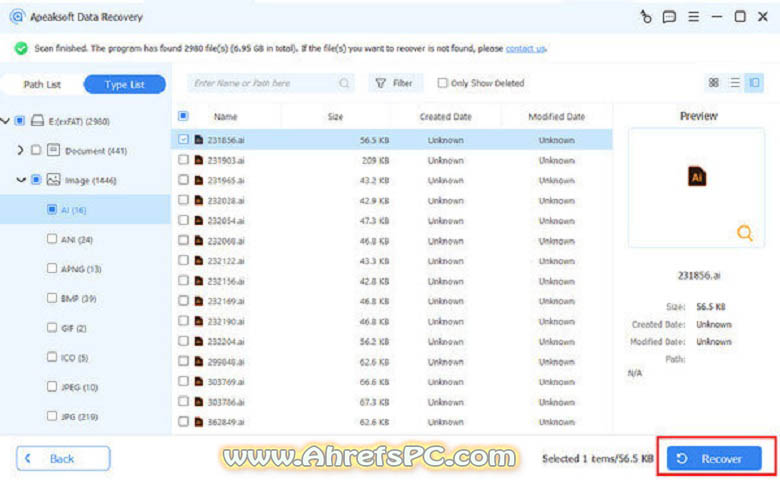The height and width of the screenshot is (480, 780).
Task: Select file name 232190.ai
Action: [226, 321]
